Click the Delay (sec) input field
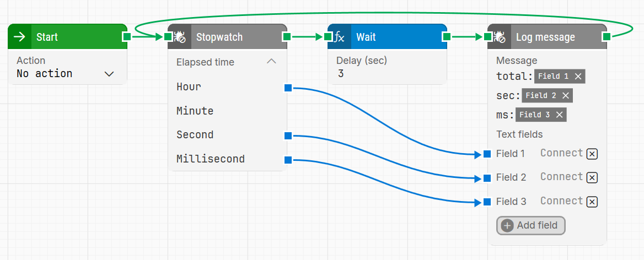 pyautogui.click(x=386, y=73)
